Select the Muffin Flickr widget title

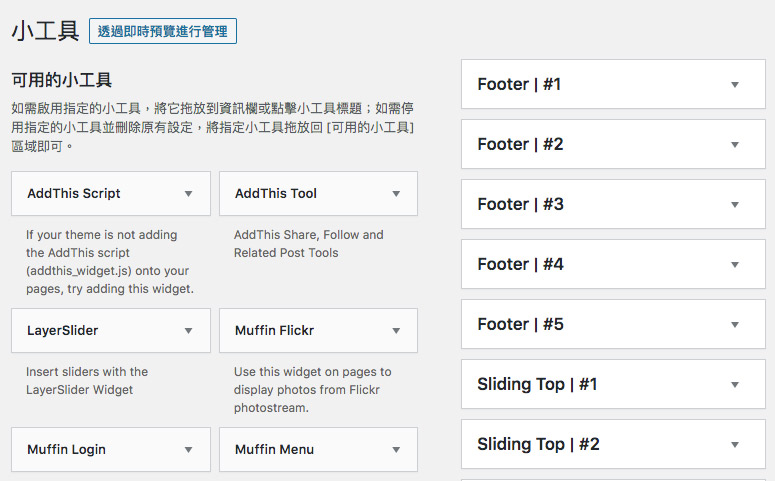pyautogui.click(x=274, y=330)
